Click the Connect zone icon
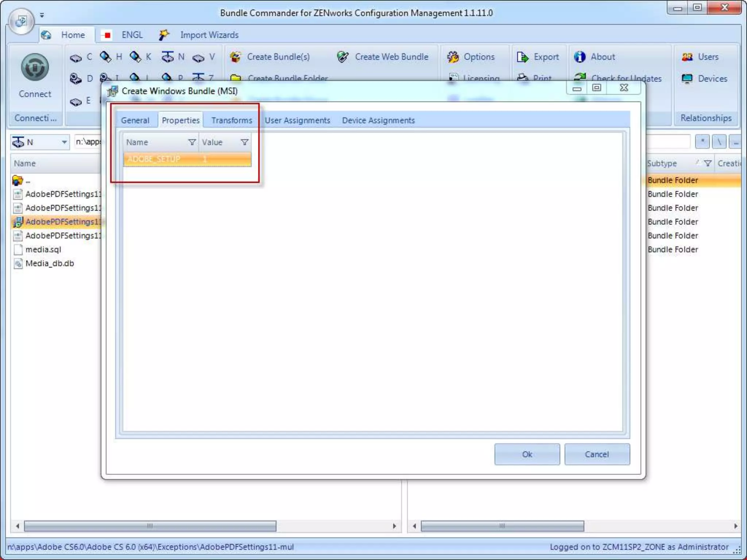 (35, 68)
